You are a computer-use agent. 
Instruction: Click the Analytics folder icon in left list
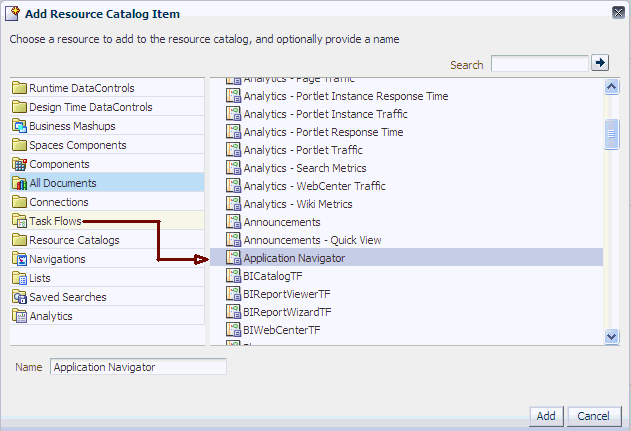coord(19,316)
